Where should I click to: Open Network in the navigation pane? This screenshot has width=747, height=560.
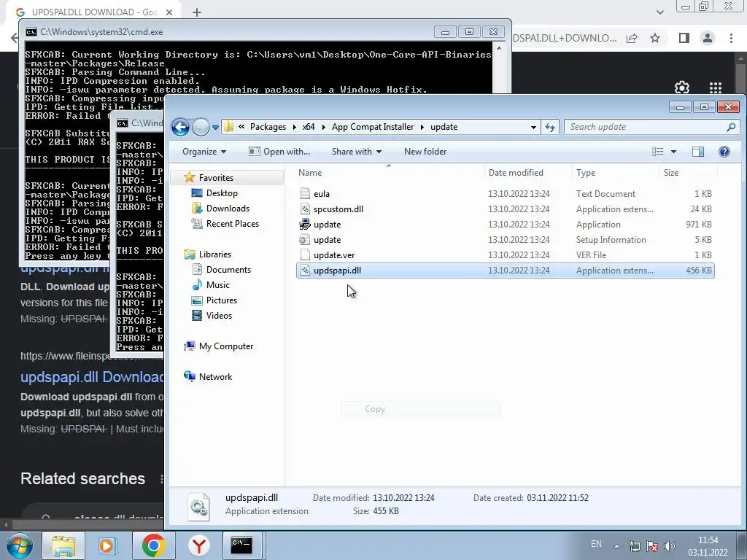pyautogui.click(x=215, y=377)
